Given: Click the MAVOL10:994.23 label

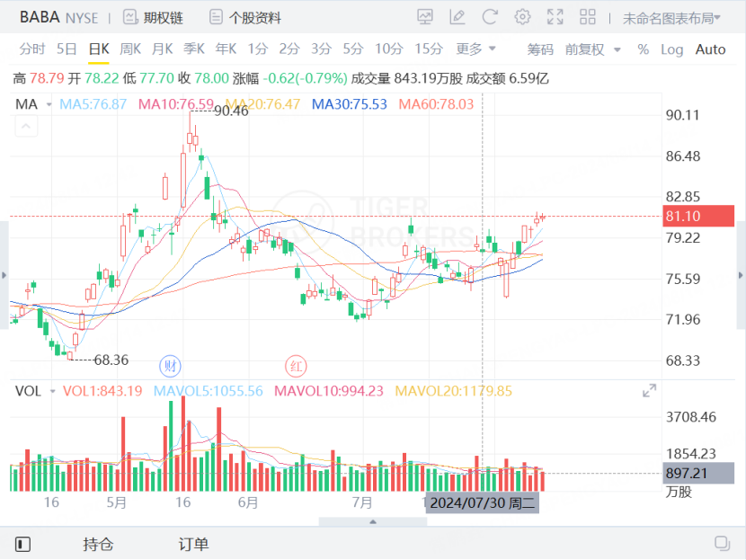Looking at the screenshot, I should pos(329,391).
